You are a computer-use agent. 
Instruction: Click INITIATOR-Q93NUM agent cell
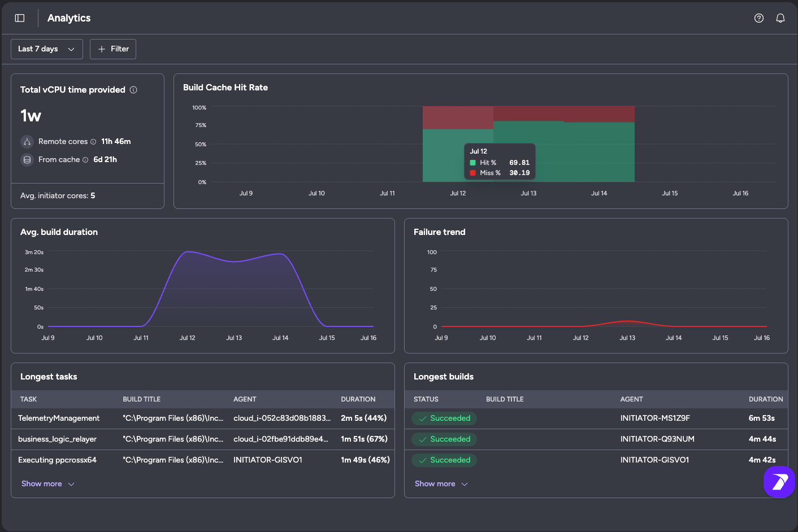[657, 439]
